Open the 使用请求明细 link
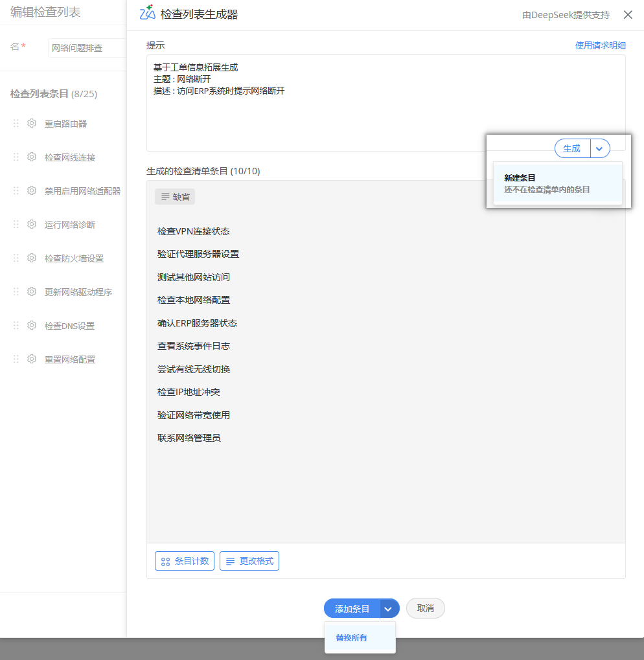Screen dimensions: 644x660 (600, 45)
